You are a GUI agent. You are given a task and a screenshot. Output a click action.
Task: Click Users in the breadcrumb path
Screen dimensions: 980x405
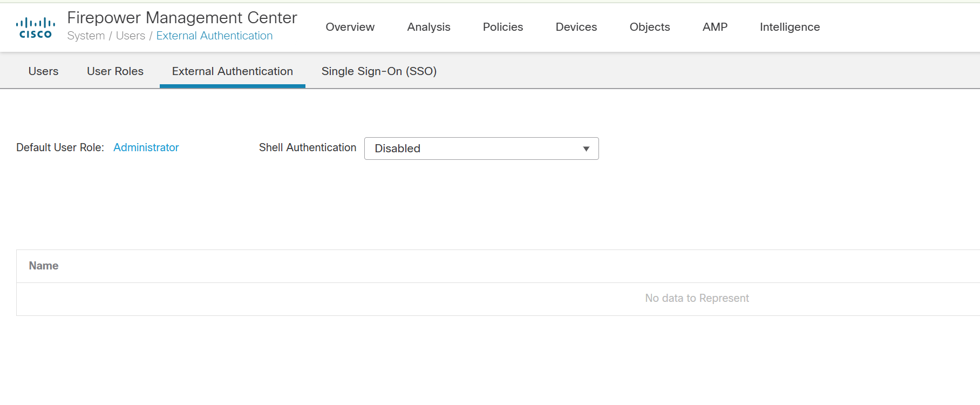click(x=130, y=36)
